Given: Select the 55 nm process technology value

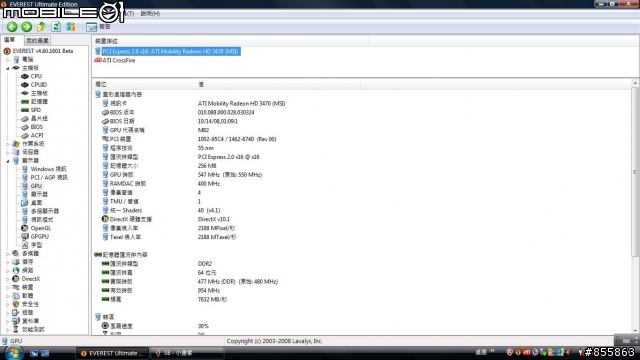Looking at the screenshot, I should click(206, 148).
